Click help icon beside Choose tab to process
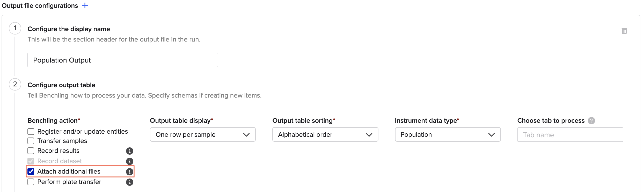 click(591, 120)
